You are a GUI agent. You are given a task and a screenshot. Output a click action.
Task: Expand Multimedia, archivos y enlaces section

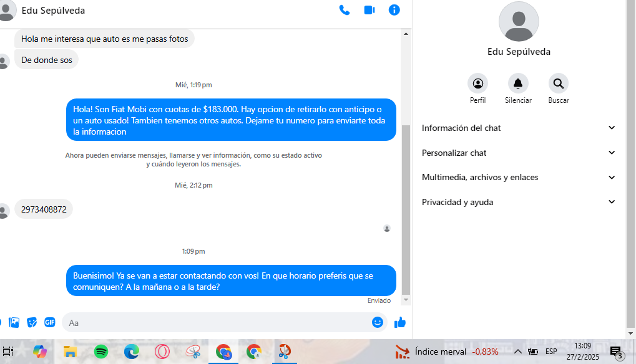[x=519, y=178]
